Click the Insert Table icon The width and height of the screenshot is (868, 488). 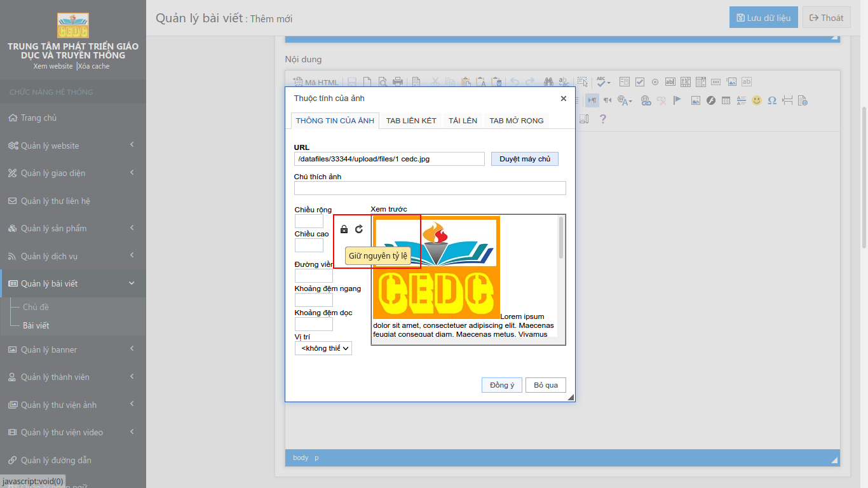(x=726, y=100)
